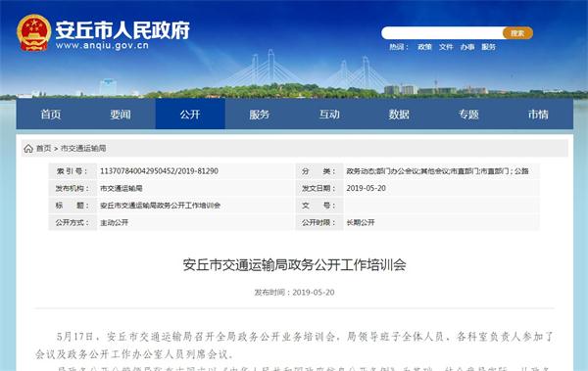This screenshot has width=588, height=371.
Task: Open the 服务 navigation tab
Action: click(x=260, y=115)
